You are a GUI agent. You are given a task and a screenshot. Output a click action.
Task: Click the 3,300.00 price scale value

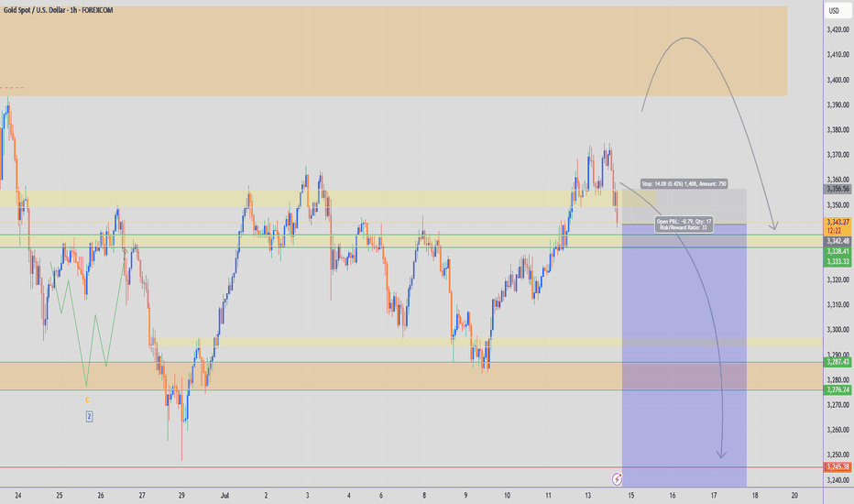pyautogui.click(x=838, y=330)
